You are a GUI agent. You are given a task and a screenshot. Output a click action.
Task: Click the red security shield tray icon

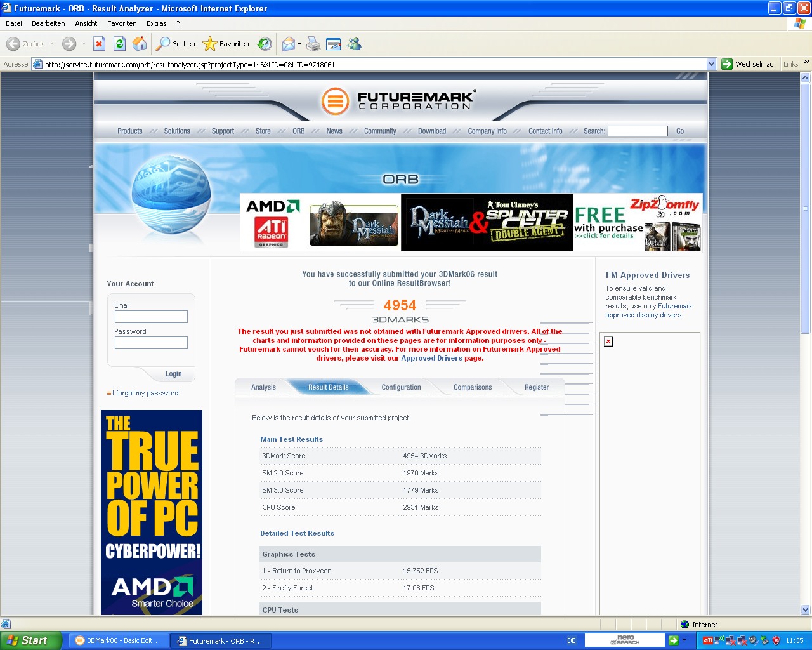776,640
